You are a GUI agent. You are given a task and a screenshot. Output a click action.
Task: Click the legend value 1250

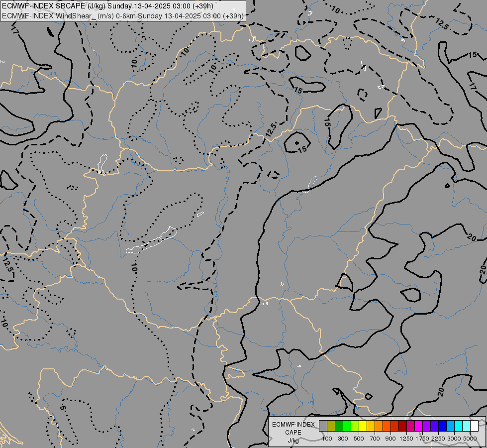pyautogui.click(x=406, y=439)
